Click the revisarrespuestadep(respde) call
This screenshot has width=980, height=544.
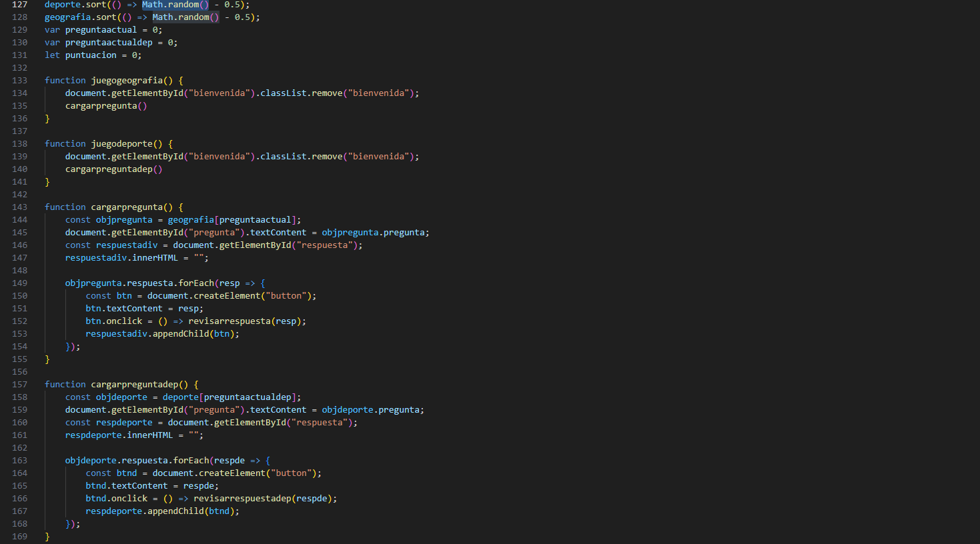click(x=264, y=499)
